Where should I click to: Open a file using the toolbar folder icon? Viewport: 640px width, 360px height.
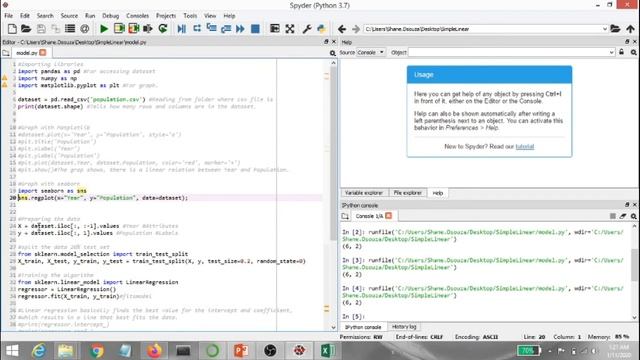click(26, 29)
